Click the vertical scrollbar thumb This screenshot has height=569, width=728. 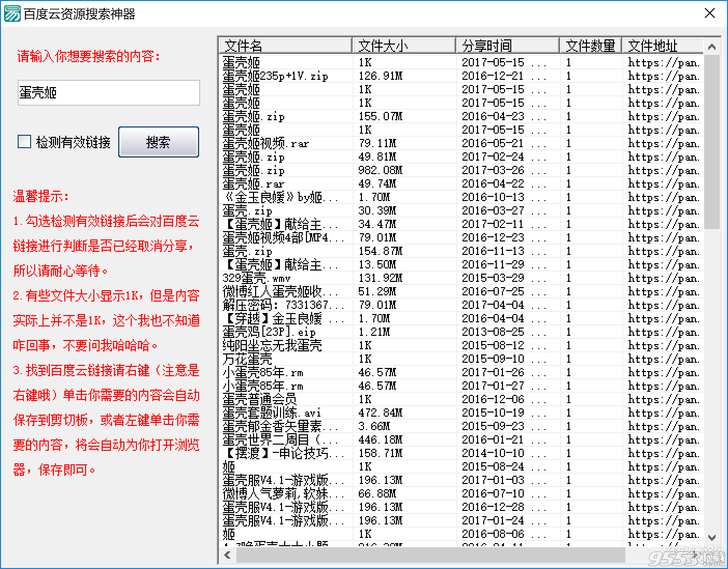coord(712,142)
